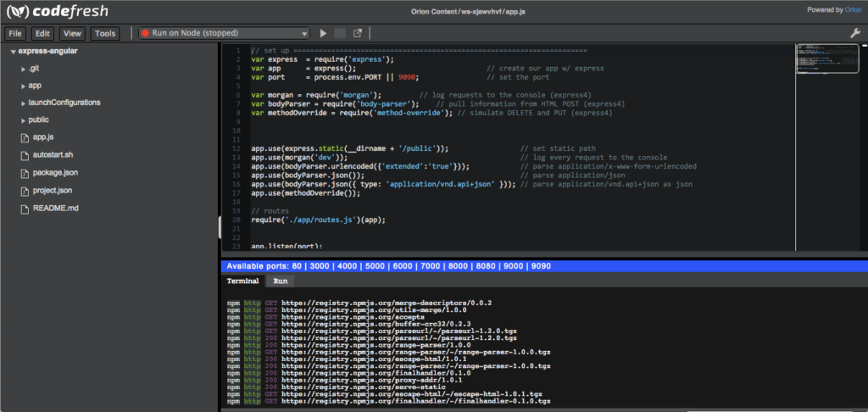Click the 'body-parser' string on line 7
This screenshot has height=412, width=868.
pos(385,104)
